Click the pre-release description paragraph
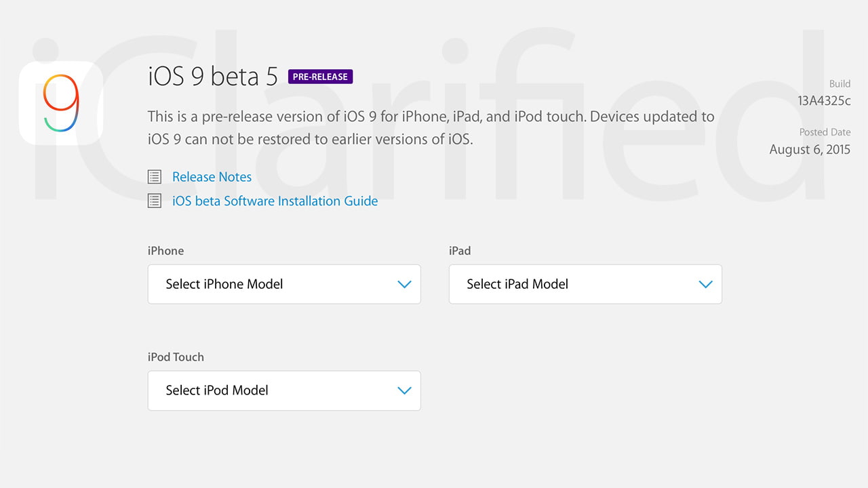The image size is (868, 488). [431, 128]
